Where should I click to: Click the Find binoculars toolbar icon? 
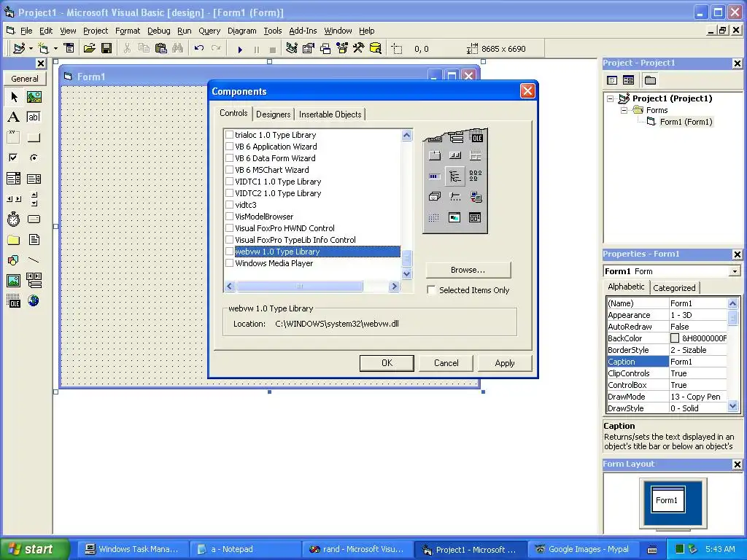[178, 49]
